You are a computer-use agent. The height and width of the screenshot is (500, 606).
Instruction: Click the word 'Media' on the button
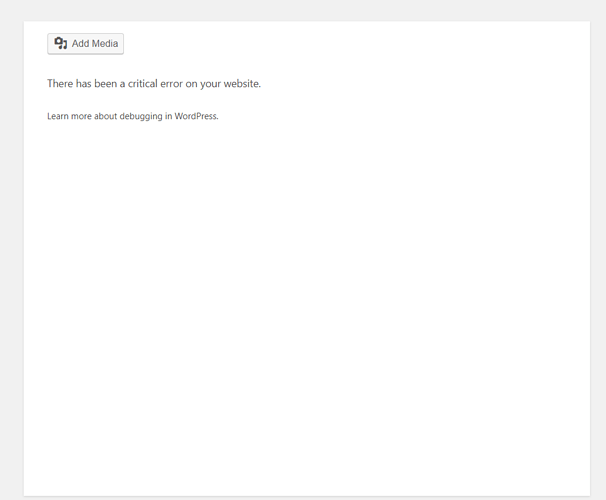[105, 44]
